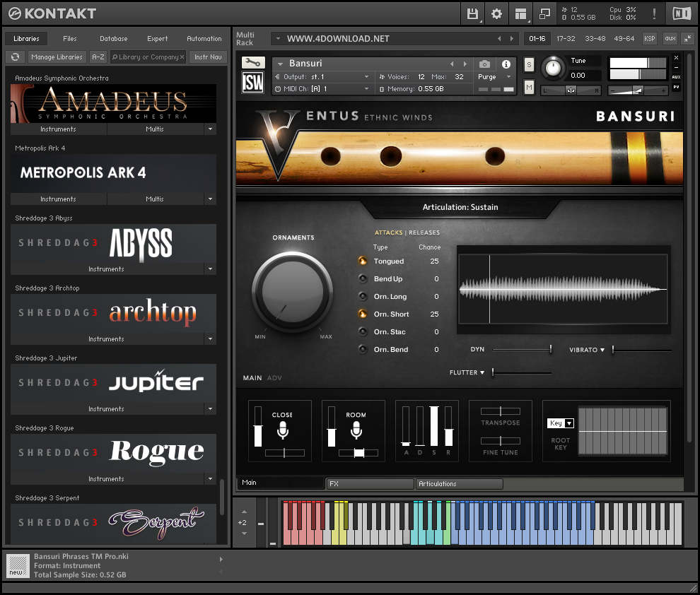Open instrument edit wrench icon
The image size is (700, 595).
click(253, 62)
